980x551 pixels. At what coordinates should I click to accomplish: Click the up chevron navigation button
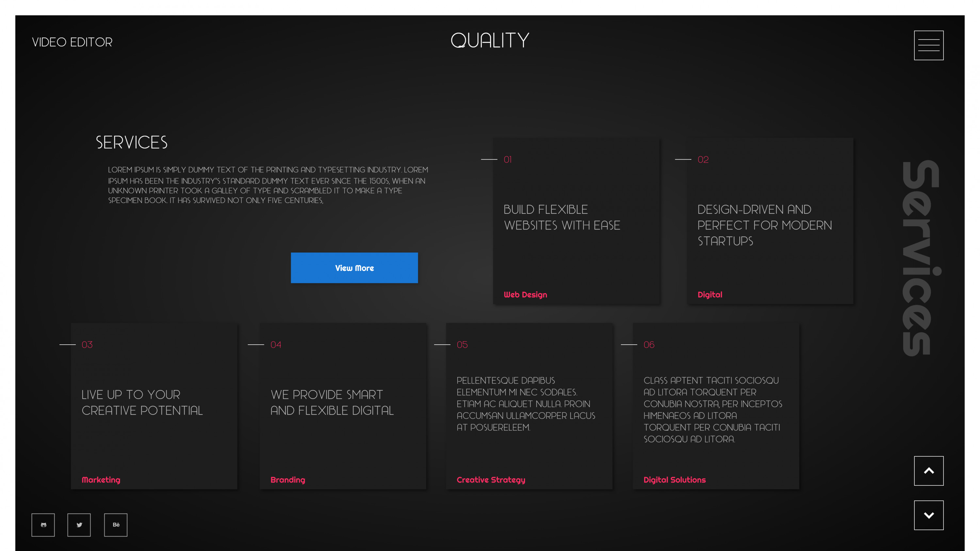point(929,471)
